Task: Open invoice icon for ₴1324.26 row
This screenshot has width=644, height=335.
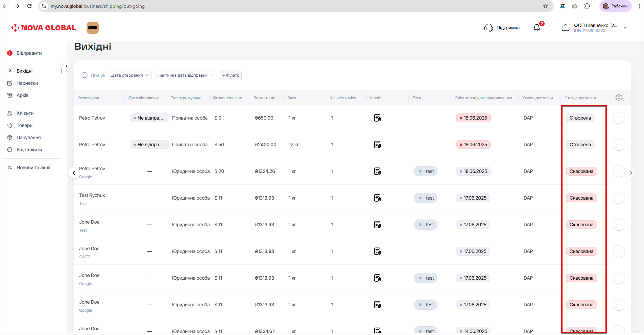Action: (x=378, y=171)
